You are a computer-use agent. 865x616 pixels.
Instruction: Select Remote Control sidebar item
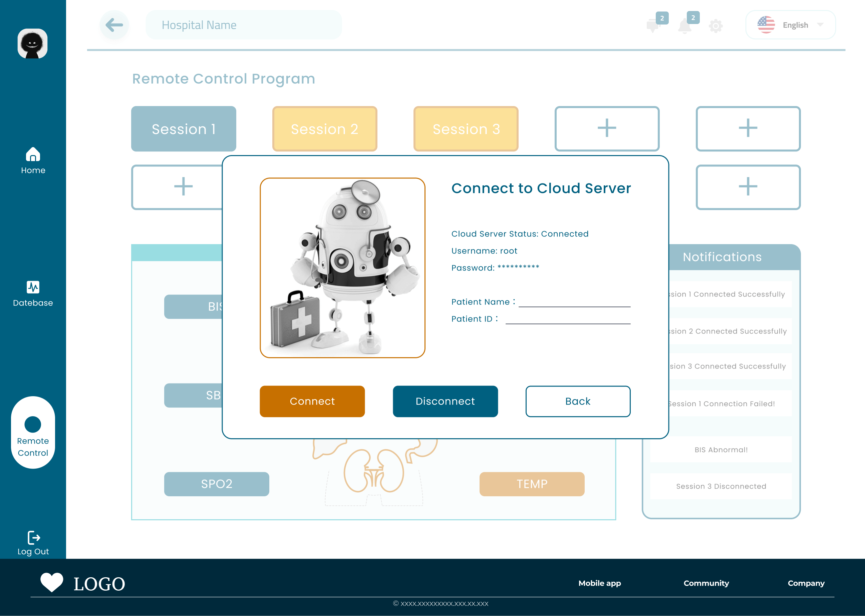33,433
